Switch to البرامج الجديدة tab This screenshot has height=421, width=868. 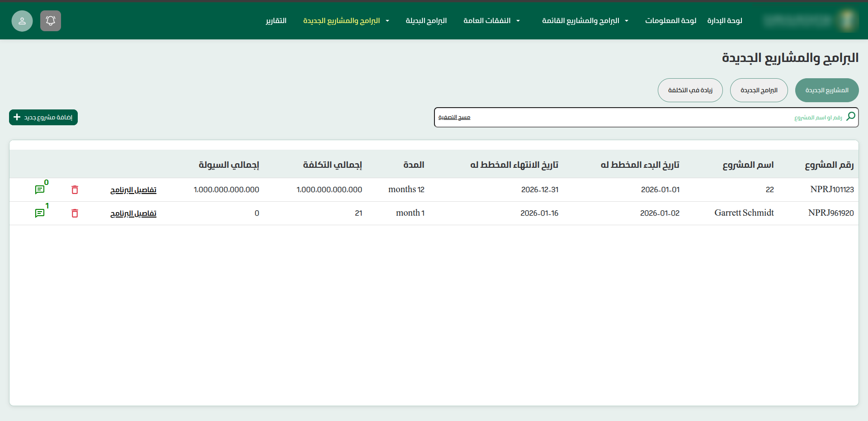point(759,90)
